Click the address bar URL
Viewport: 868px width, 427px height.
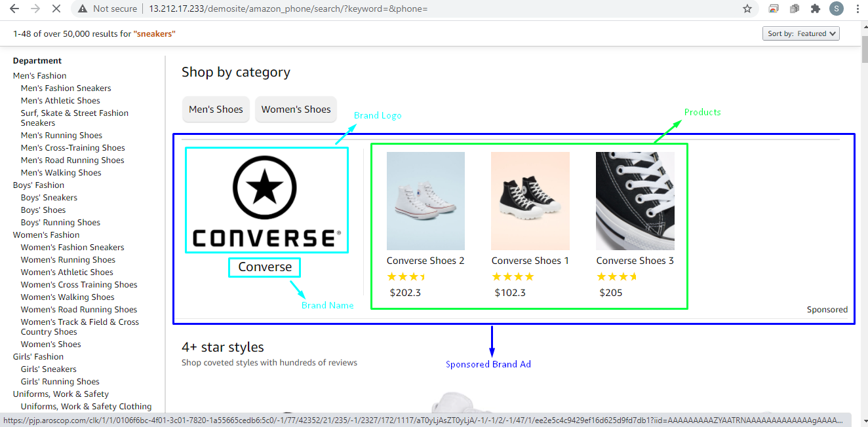pos(288,9)
